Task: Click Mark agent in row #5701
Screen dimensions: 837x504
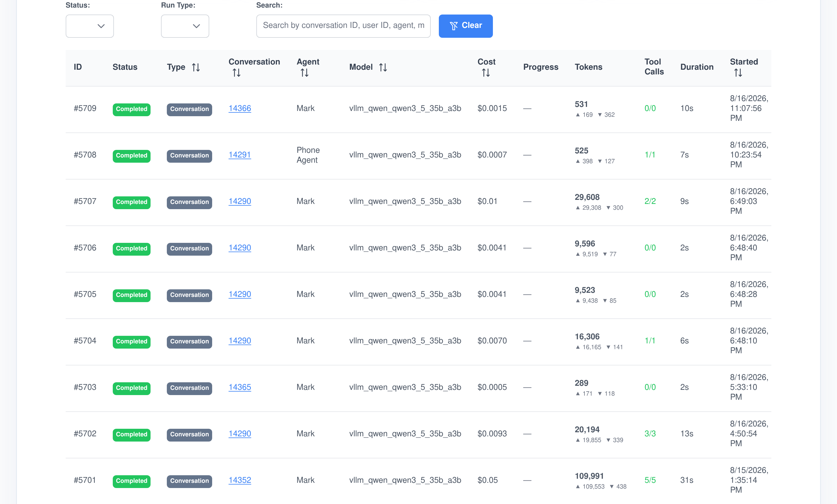Action: click(x=305, y=480)
